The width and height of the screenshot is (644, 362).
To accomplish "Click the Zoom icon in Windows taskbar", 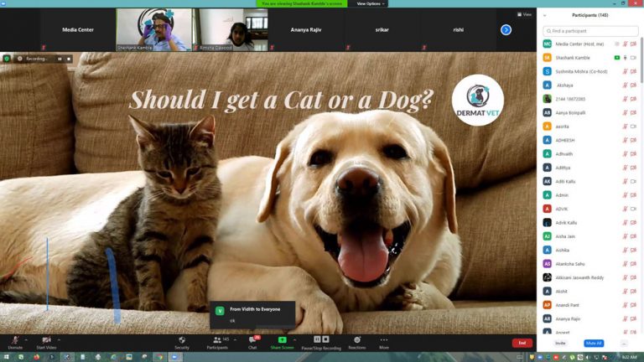I will pos(174,357).
